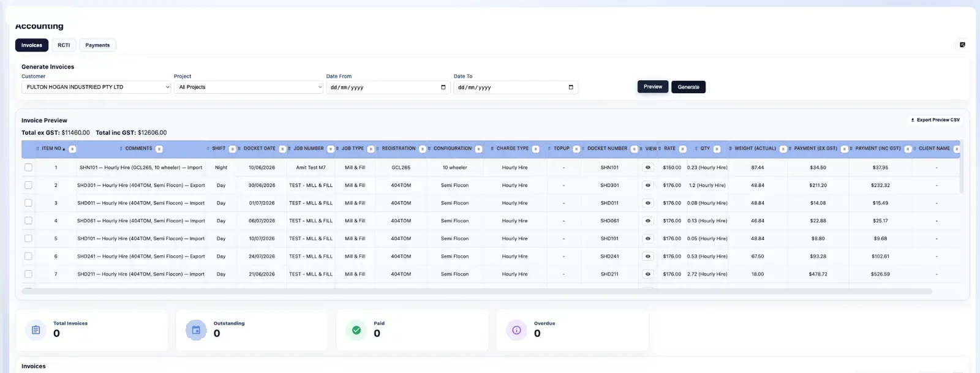The width and height of the screenshot is (980, 373).
Task: Click the Total Invoices document icon
Action: tap(36, 330)
